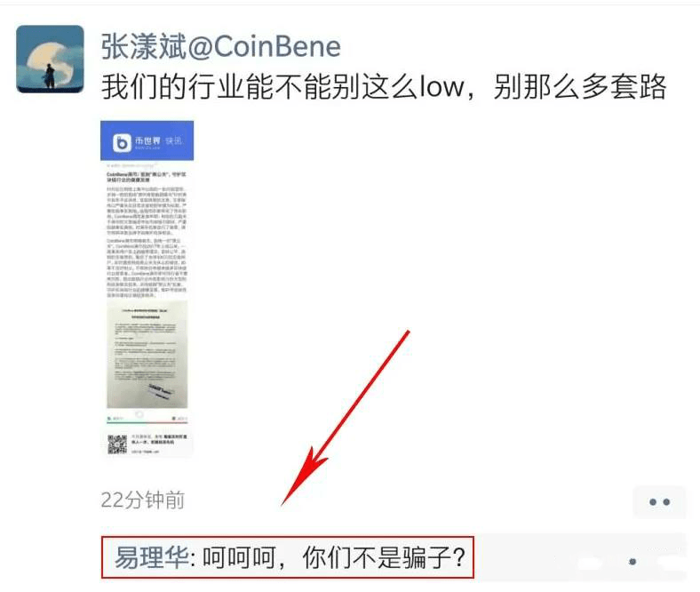Image resolution: width=700 pixels, height=592 pixels.
Task: Tap the two-dot comment and like button
Action: click(659, 501)
